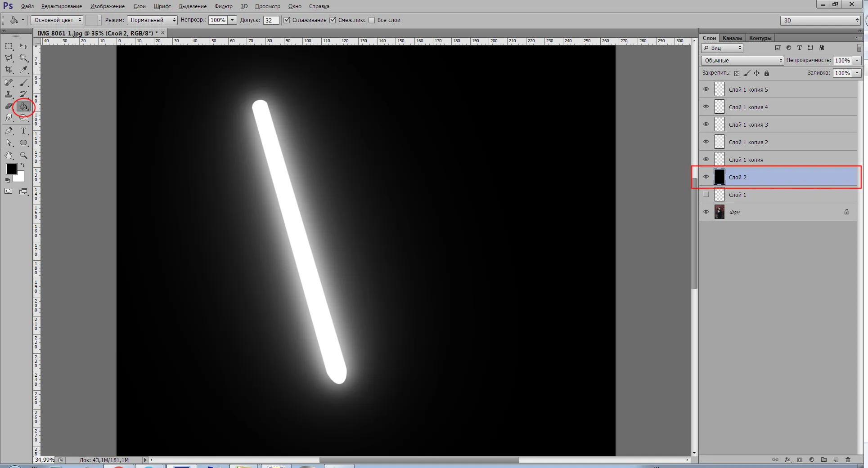This screenshot has width=868, height=468.
Task: Reset default foreground and background colors
Action: click(7, 180)
